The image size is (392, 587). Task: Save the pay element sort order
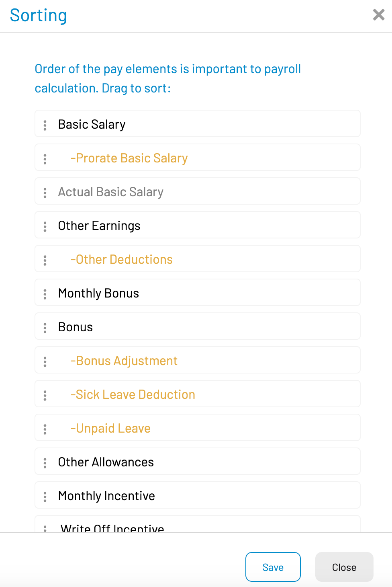point(273,567)
